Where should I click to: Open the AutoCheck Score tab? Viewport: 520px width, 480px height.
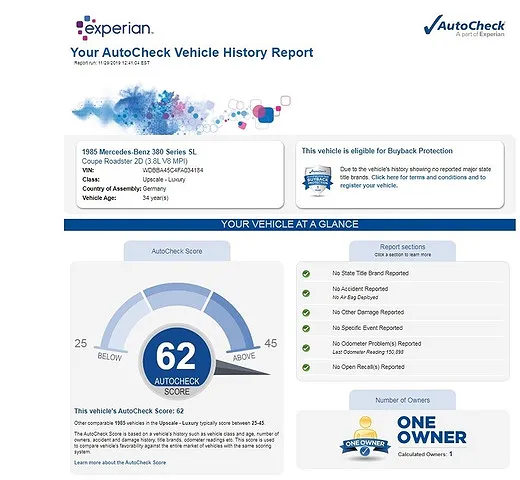point(177,251)
